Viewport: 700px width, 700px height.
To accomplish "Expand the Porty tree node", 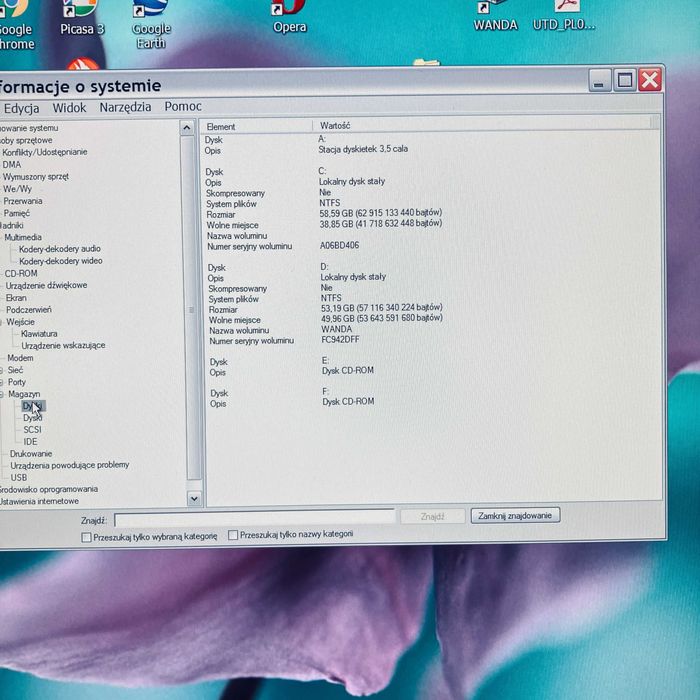I will [x=2, y=382].
